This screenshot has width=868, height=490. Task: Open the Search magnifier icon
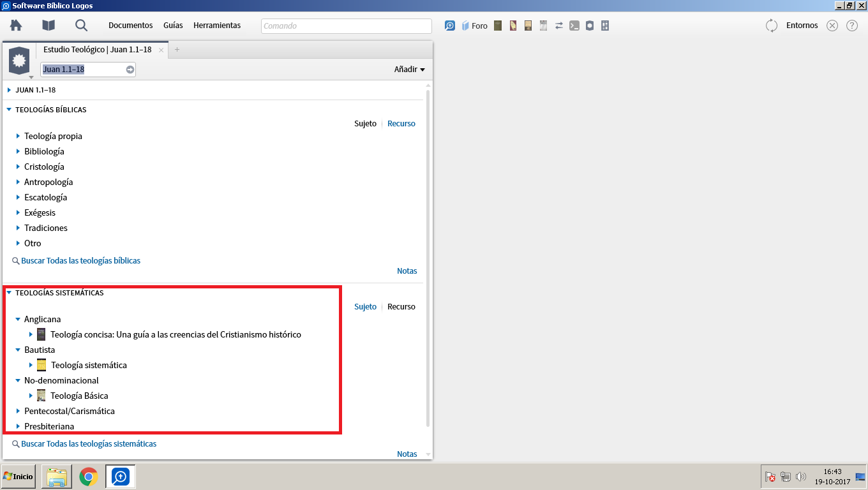(x=81, y=26)
